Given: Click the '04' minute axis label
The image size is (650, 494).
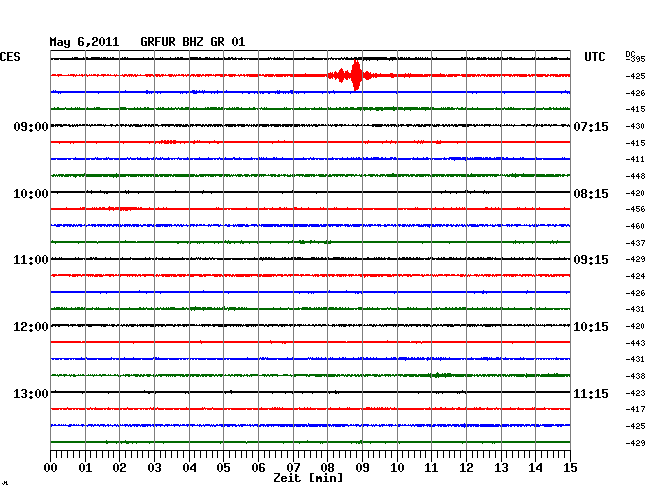Looking at the screenshot, I should pyautogui.click(x=189, y=467).
